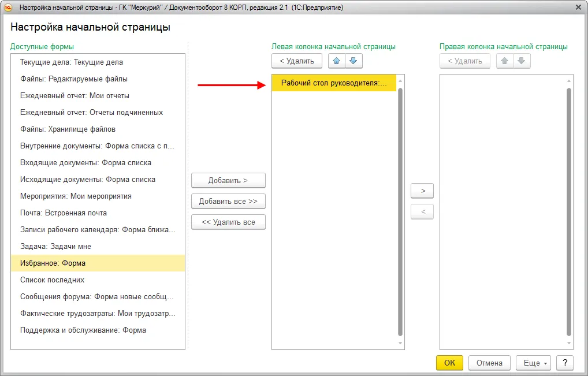The height and width of the screenshot is (376, 588).
Task: Select Сообщения форума: Форма новые сообщения
Action: pos(98,296)
